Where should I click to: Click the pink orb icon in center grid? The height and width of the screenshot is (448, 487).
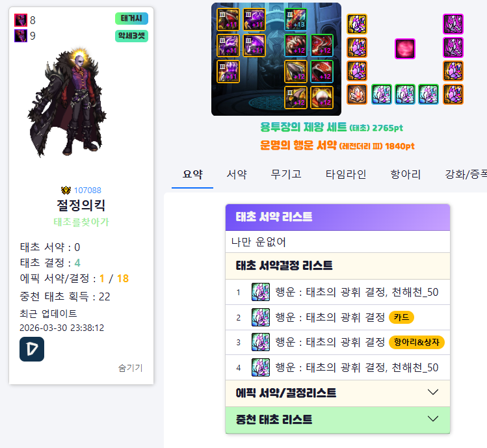point(404,49)
